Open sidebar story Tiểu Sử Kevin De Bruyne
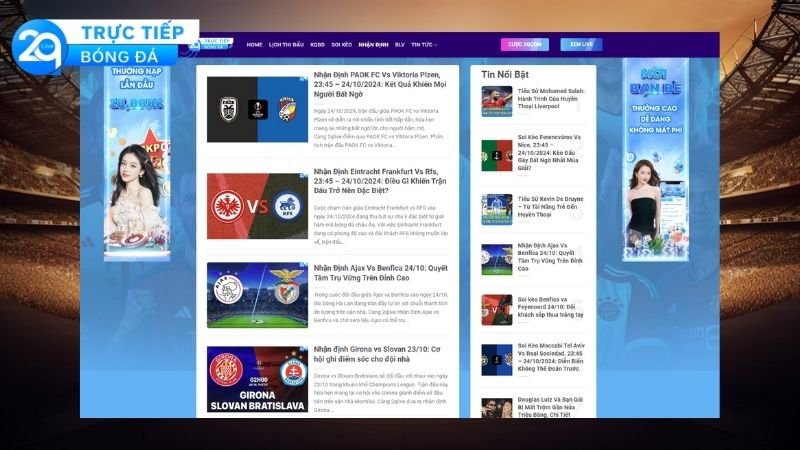Viewport: 800px width, 450px height. [550, 207]
